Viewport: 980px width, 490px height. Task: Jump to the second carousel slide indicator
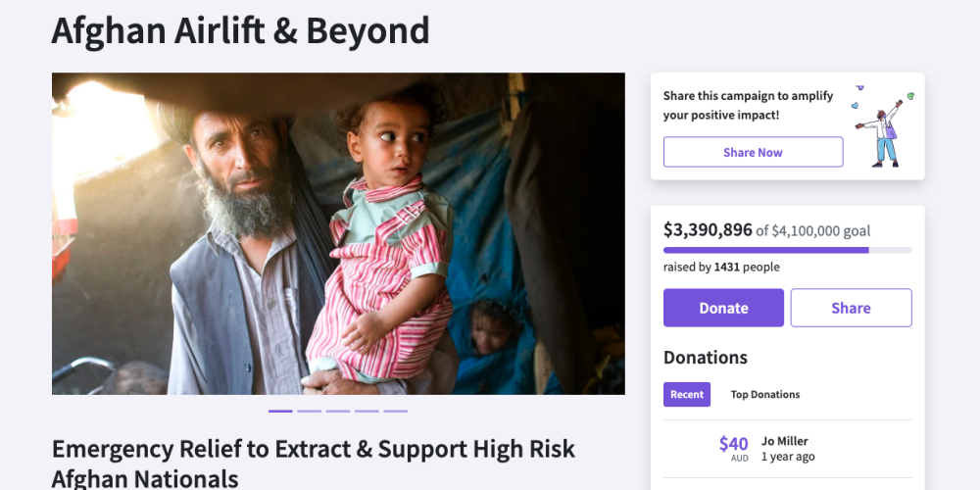pyautogui.click(x=309, y=411)
